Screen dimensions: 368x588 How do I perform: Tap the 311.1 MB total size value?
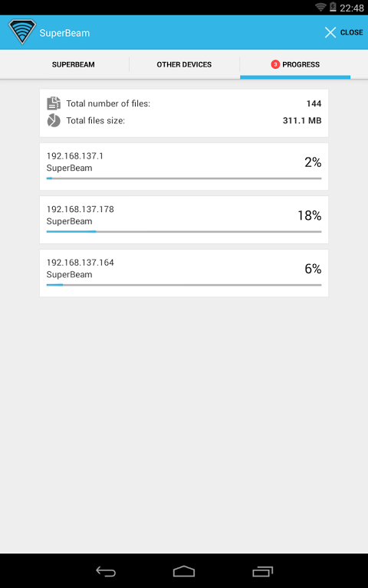(x=302, y=121)
